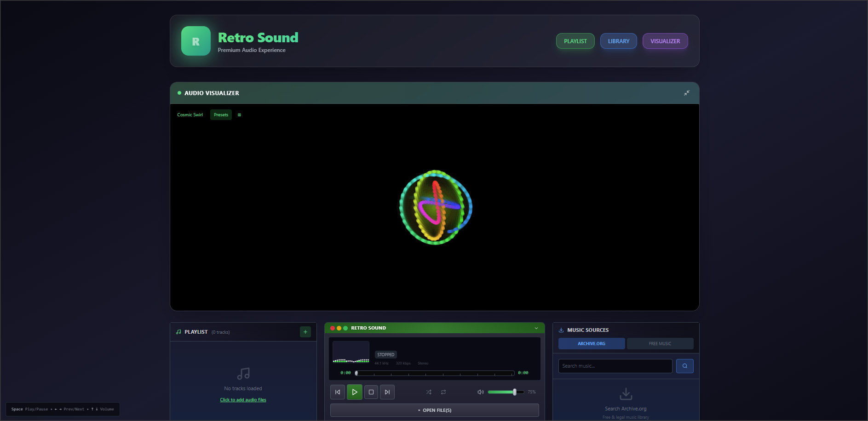
Task: Skip to the previous track
Action: 338,392
